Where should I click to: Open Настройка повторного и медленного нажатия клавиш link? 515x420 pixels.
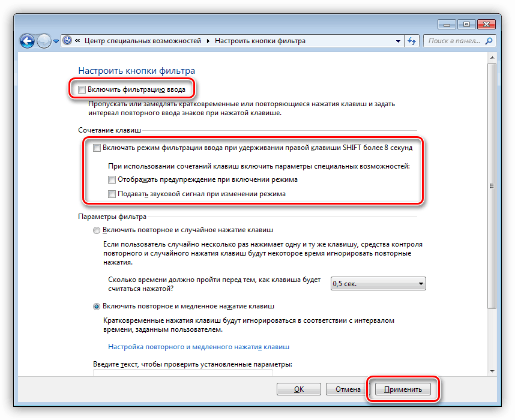(x=199, y=347)
